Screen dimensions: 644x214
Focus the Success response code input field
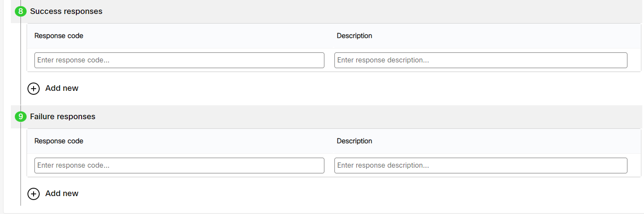179,60
